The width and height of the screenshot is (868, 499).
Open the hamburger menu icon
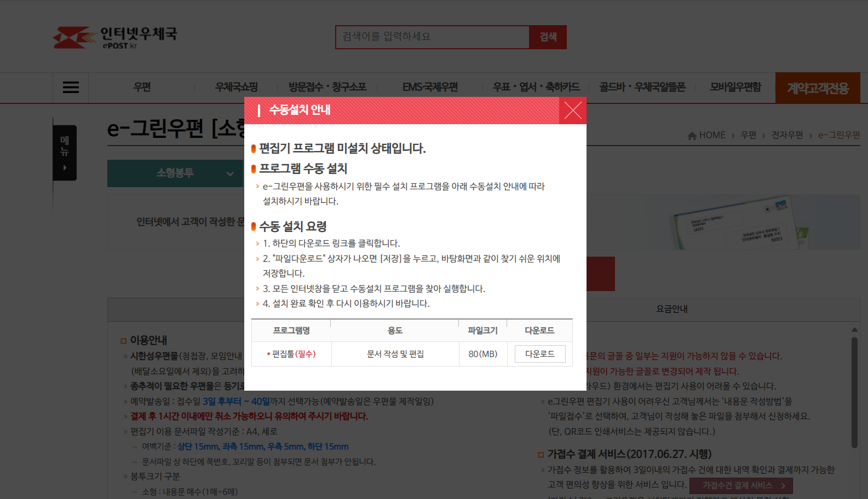pos(71,88)
